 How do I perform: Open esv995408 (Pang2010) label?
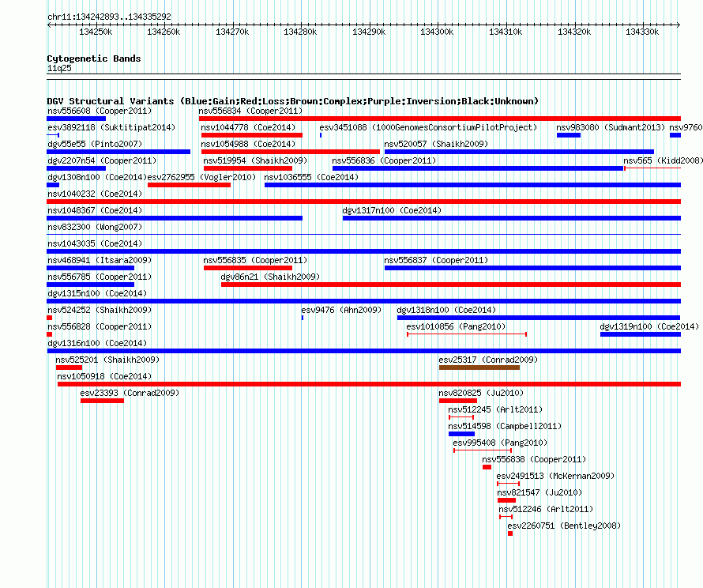[x=500, y=443]
